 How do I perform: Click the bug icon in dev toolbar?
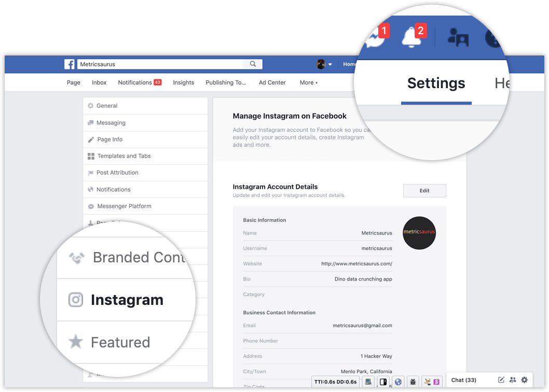413,382
